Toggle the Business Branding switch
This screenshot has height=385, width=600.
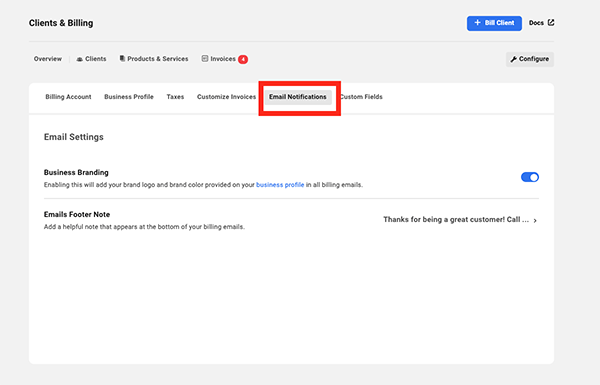(x=530, y=177)
